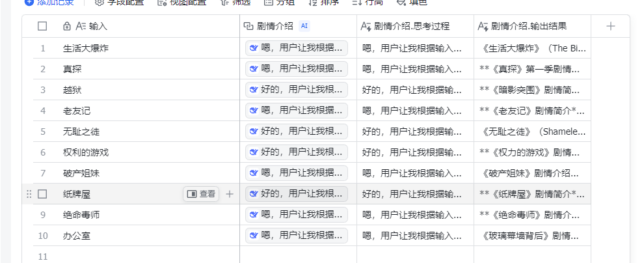Click the lock icon in 输入 column header
This screenshot has height=263, width=644.
point(67,26)
